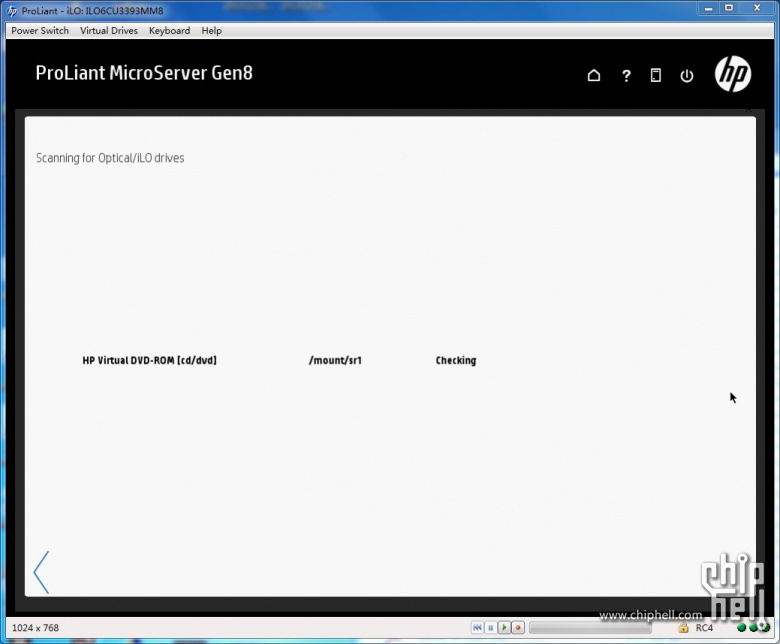This screenshot has width=780, height=644.
Task: Click the pause playback button
Action: click(x=490, y=628)
